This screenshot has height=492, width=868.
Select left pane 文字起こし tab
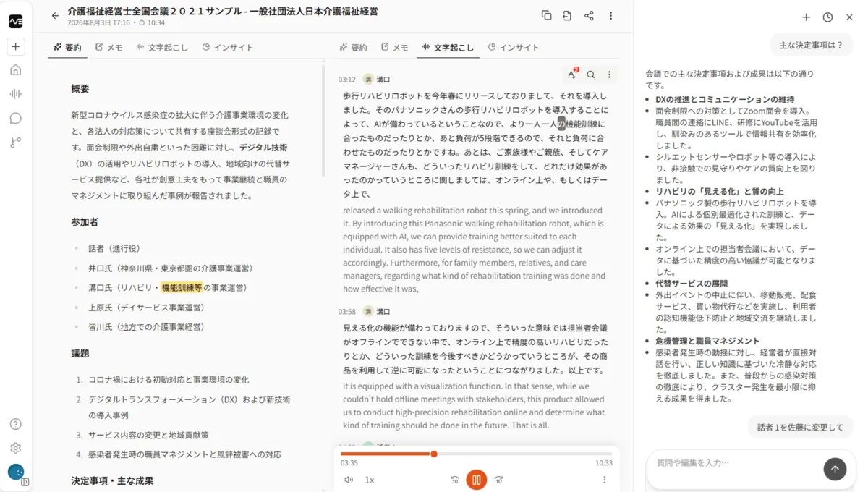click(x=161, y=48)
